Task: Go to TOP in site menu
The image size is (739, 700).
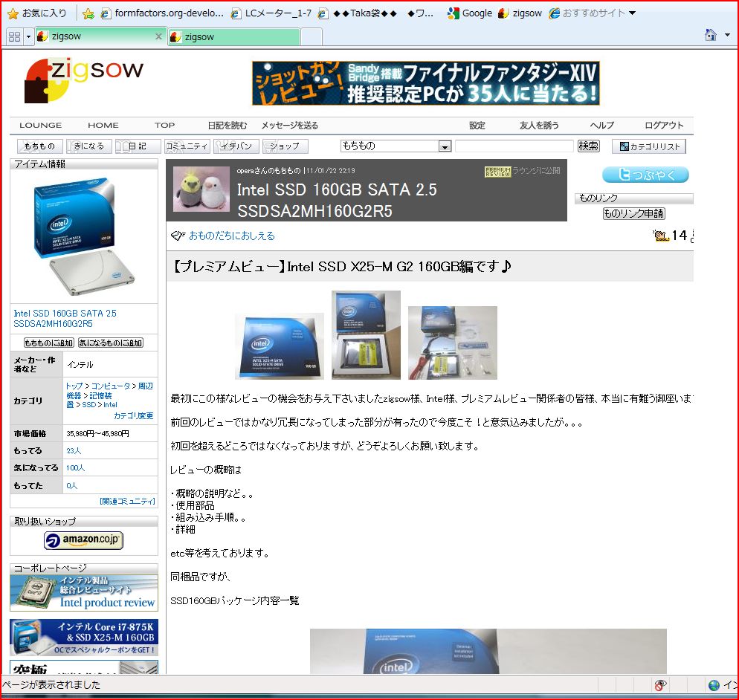Action: click(x=164, y=126)
